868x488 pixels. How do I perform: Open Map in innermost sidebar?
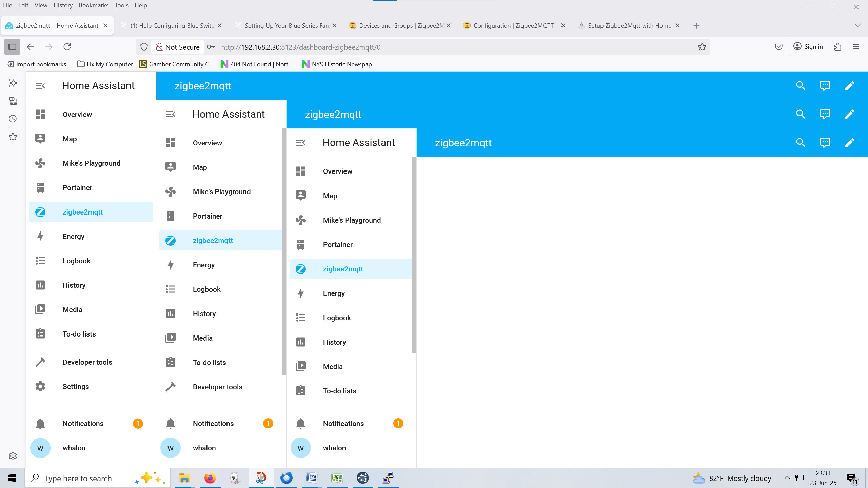click(351, 196)
